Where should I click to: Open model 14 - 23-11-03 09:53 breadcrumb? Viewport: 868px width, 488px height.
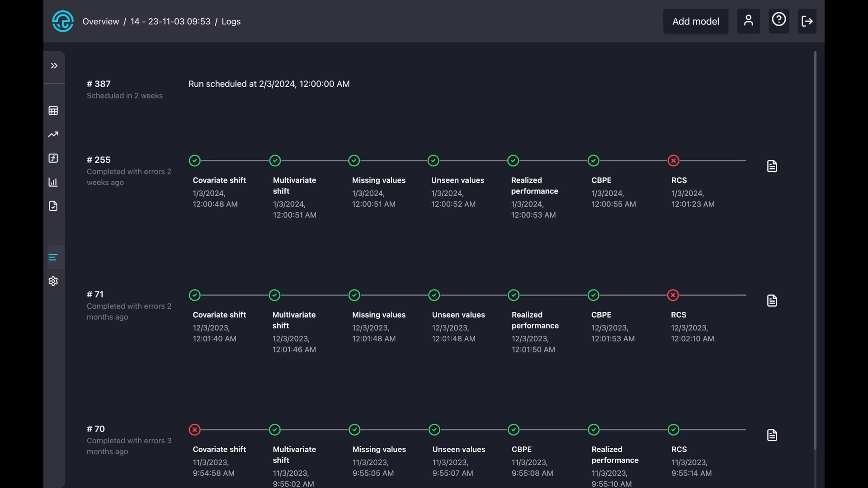(x=170, y=22)
